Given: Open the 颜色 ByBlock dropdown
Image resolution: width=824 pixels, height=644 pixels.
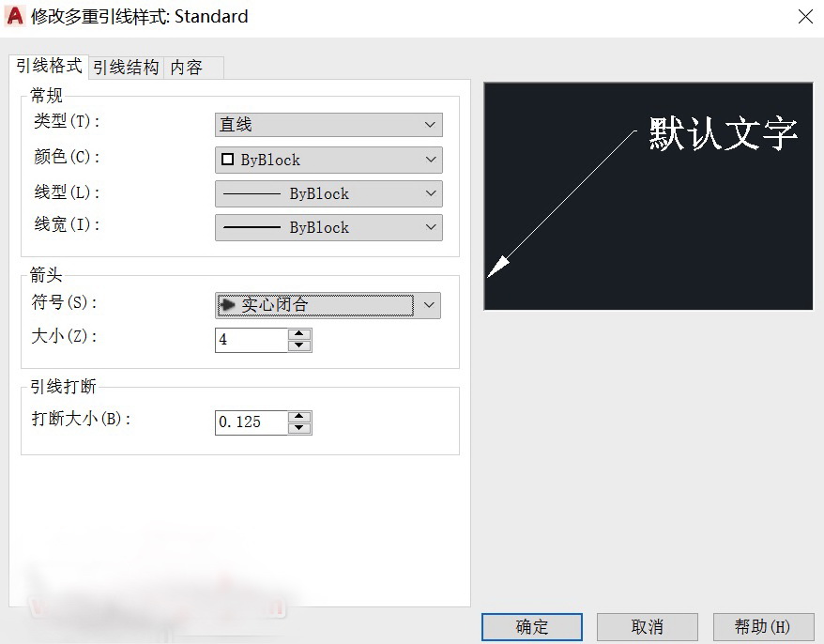Looking at the screenshot, I should [x=328, y=160].
